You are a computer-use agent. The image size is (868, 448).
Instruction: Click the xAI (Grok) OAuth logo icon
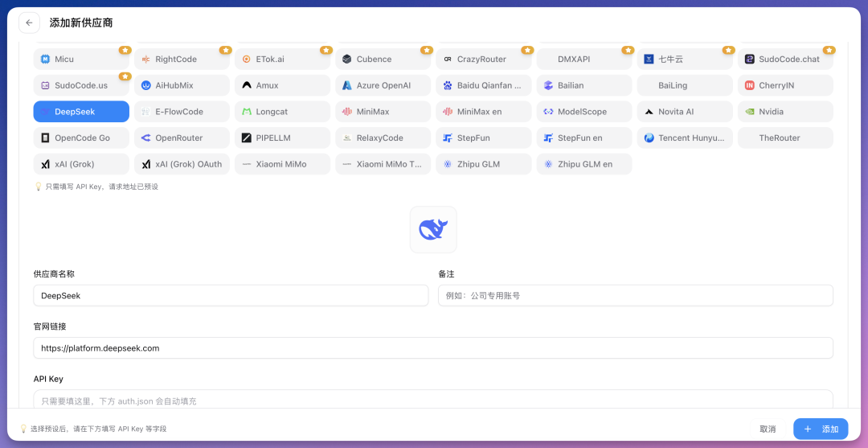coord(145,164)
